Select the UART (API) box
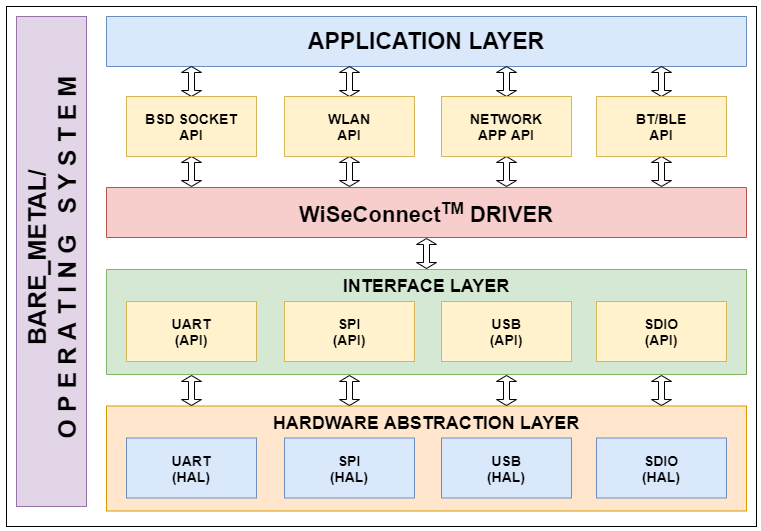Image resolution: width=761 pixels, height=531 pixels. click(x=191, y=332)
